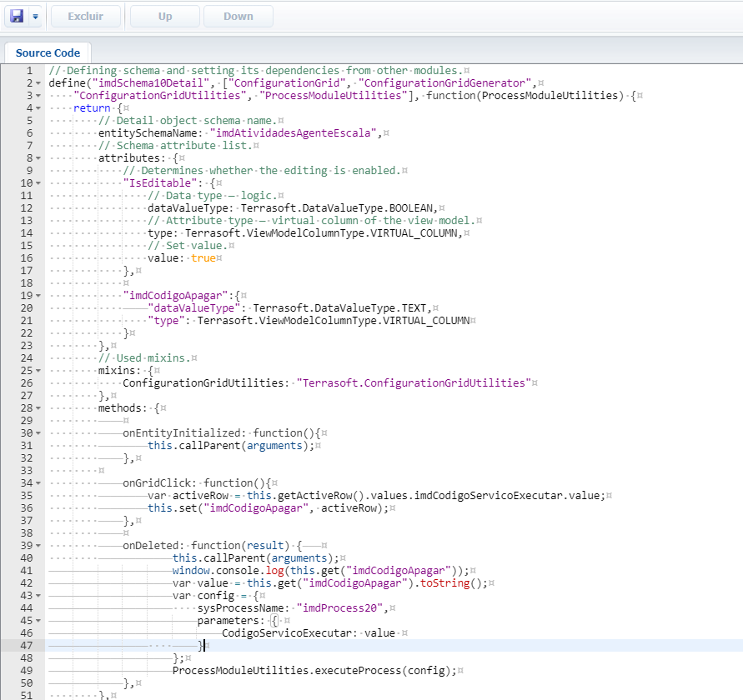Collapse onEntityInitialized function at line 30
743x700 pixels.
(38, 433)
